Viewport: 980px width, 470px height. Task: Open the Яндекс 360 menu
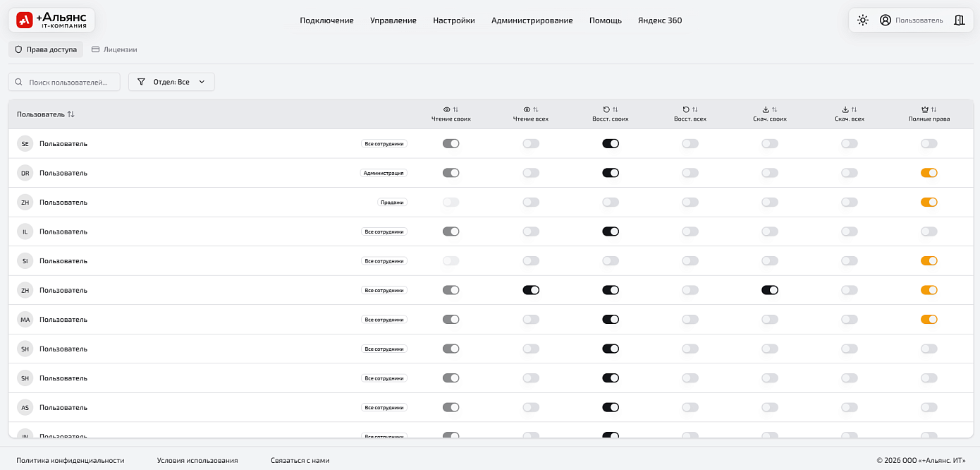(x=660, y=20)
